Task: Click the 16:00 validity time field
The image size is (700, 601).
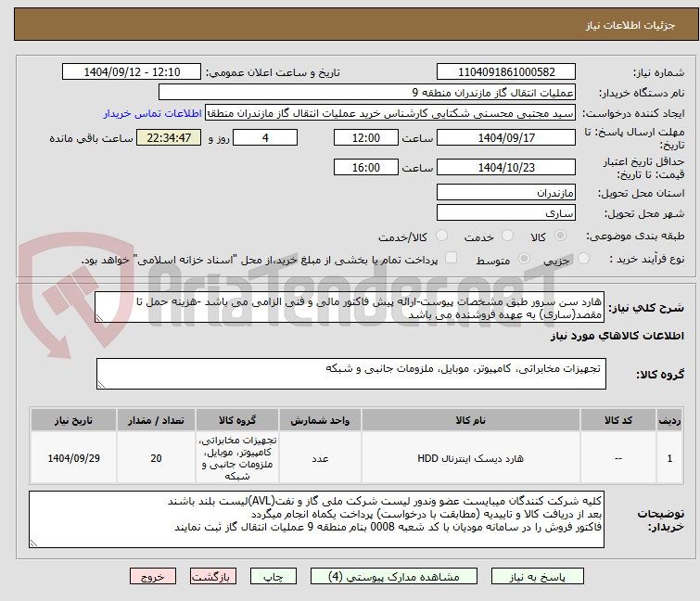Action: [366, 168]
